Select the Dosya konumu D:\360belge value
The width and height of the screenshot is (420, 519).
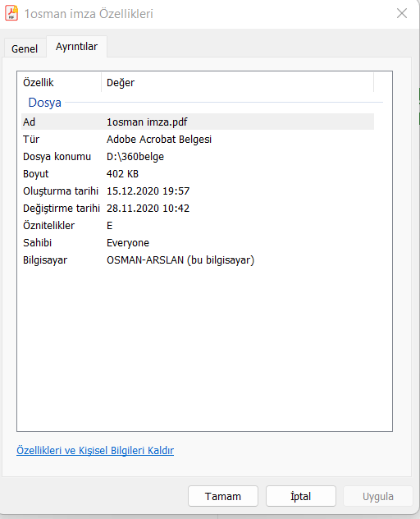click(x=135, y=157)
